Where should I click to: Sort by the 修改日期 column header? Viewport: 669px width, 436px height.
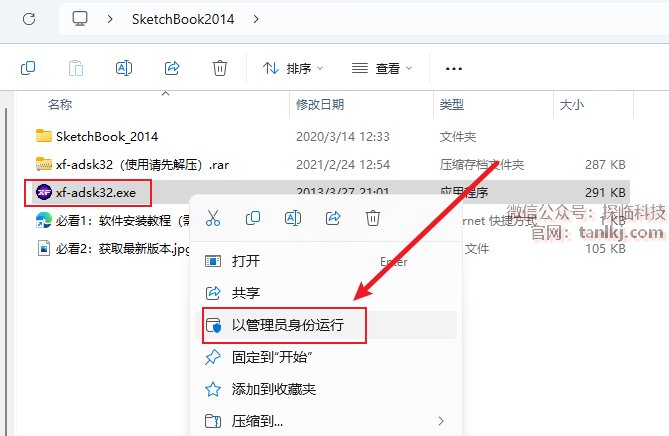pos(320,105)
